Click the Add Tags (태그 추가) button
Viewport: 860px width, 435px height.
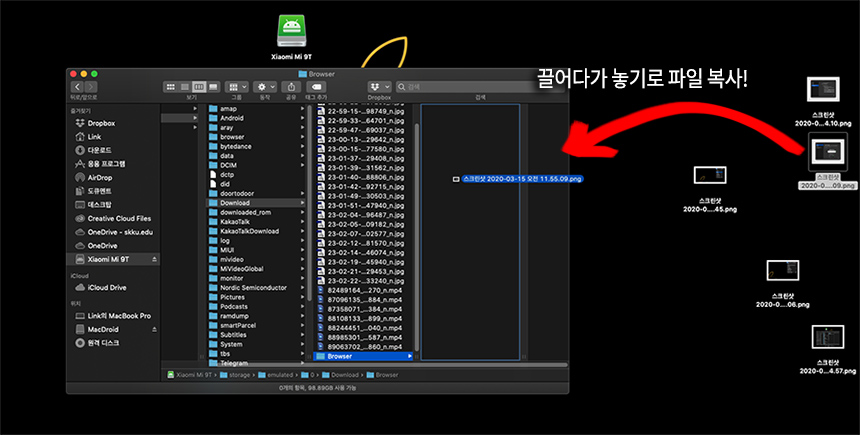click(316, 87)
